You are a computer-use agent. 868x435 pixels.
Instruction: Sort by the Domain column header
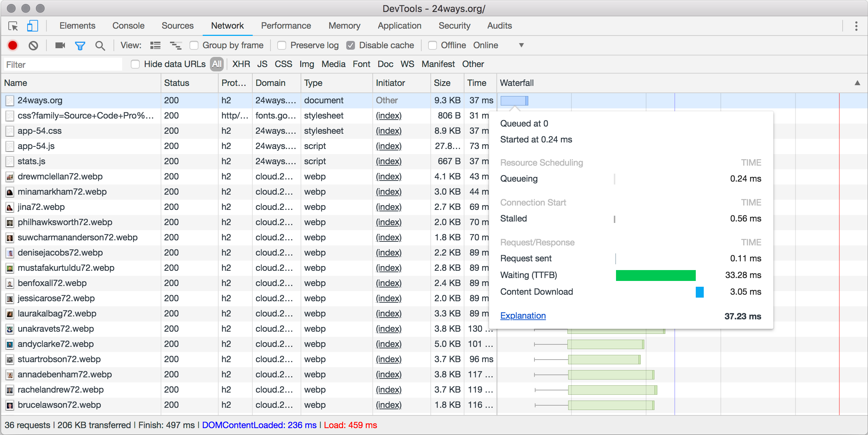(x=277, y=83)
